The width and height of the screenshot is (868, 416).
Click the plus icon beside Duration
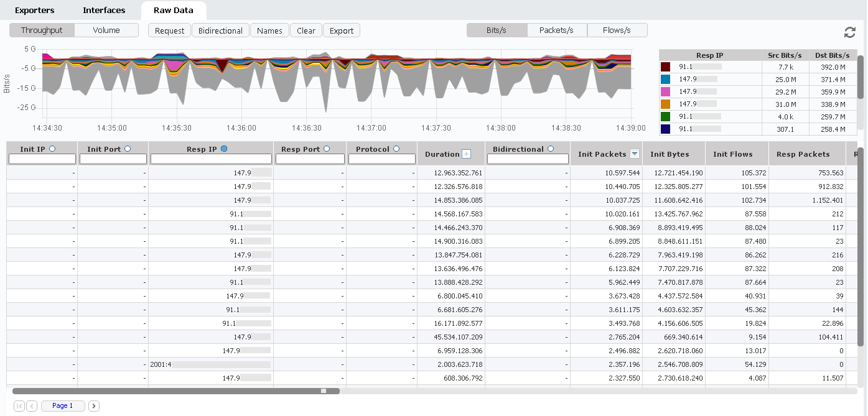466,154
